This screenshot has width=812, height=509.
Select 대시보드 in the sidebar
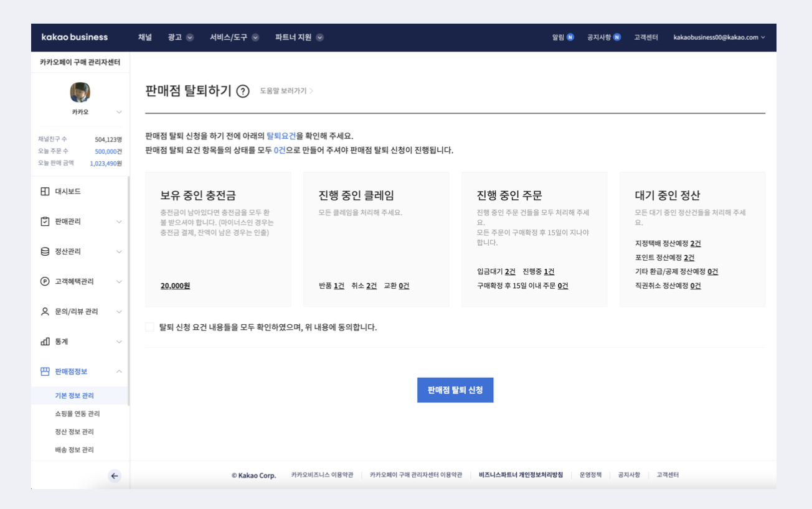(x=68, y=192)
